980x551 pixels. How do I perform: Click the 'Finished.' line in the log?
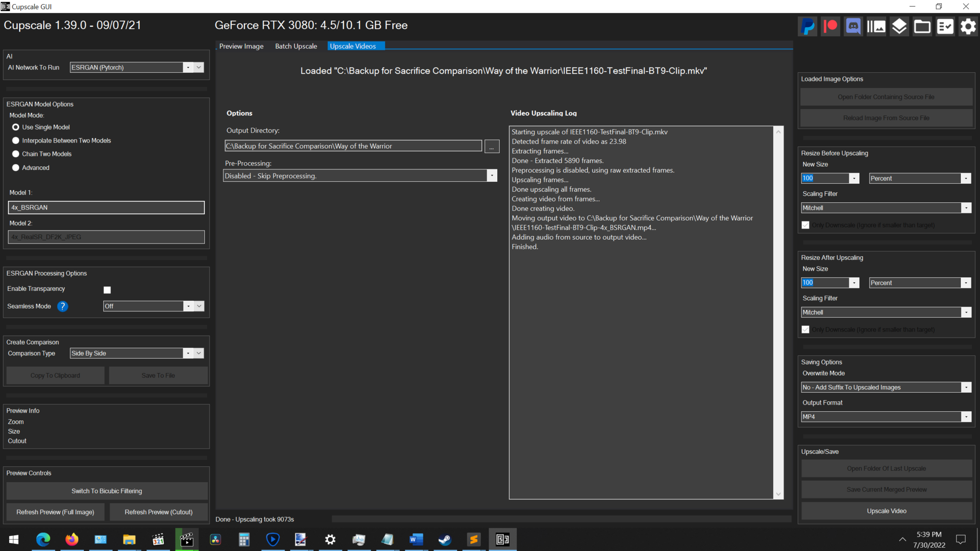coord(525,247)
